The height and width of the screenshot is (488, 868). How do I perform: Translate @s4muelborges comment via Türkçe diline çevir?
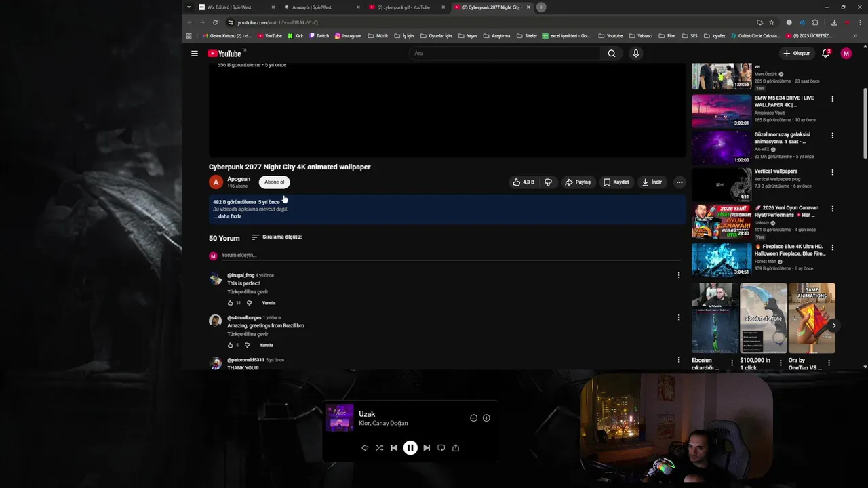[x=248, y=334]
